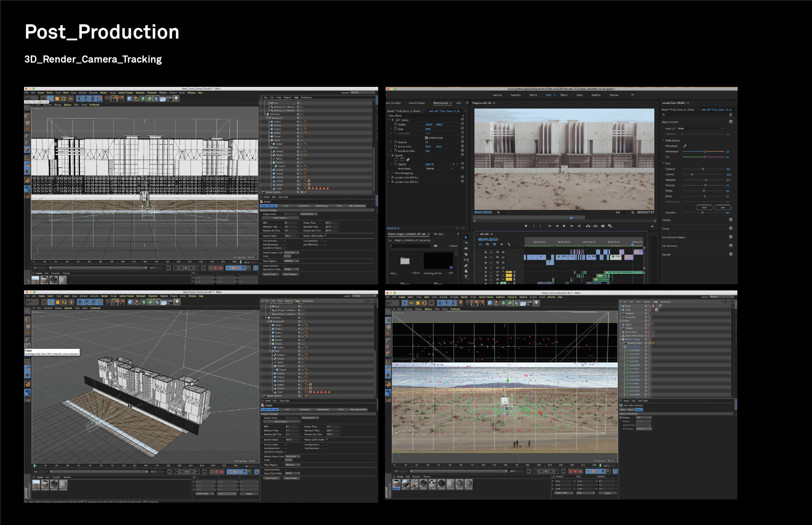Open MoGraph menu in bottom-left Cinema 4D

tap(141, 296)
